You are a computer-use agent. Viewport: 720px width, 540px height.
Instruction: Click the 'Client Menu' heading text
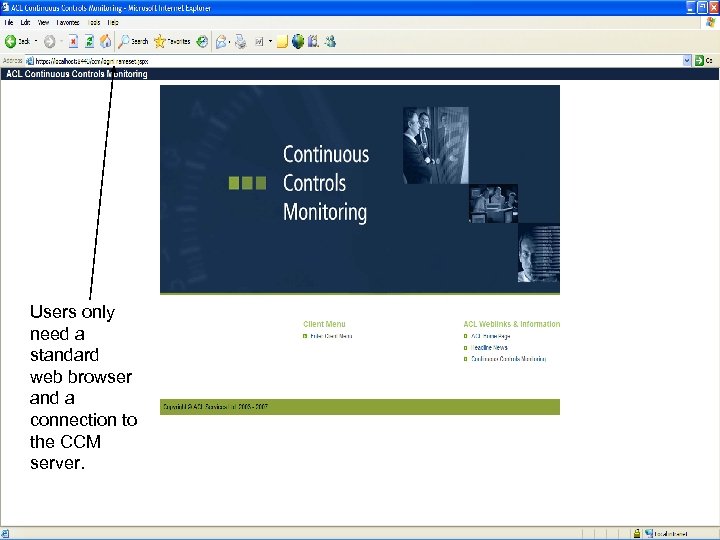pyautogui.click(x=324, y=324)
